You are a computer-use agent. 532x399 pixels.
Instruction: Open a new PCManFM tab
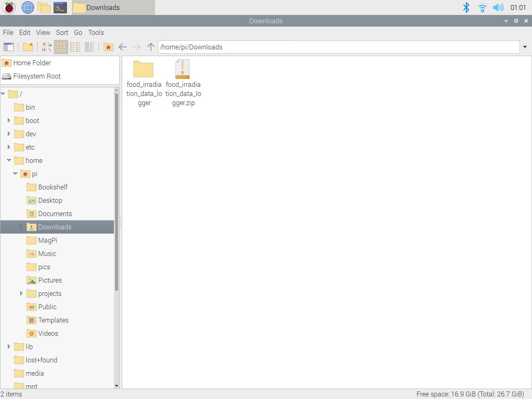9,47
